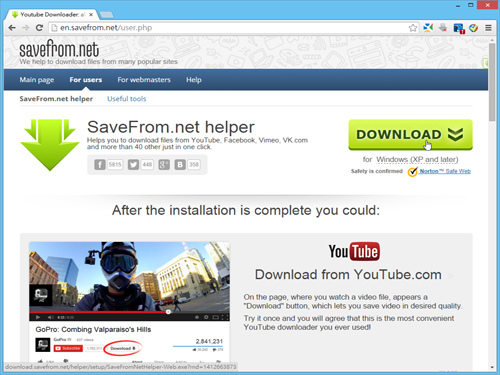Click the Norton checkmark badge icon
This screenshot has height=375, width=500.
click(413, 172)
